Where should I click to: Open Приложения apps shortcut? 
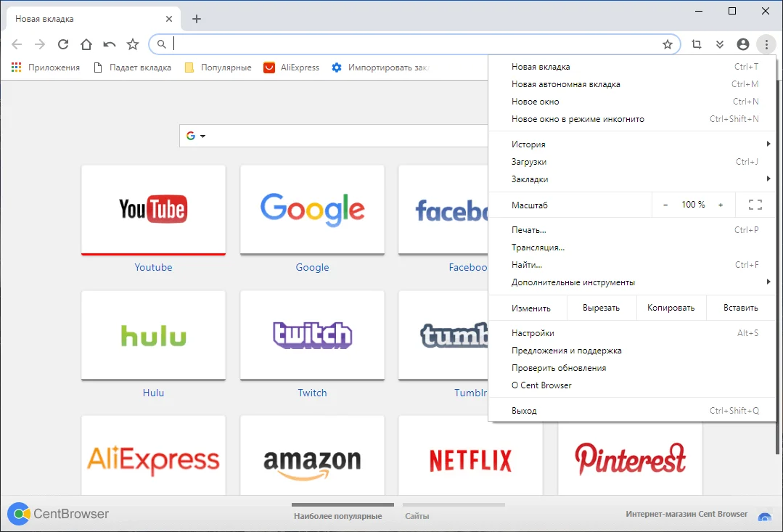click(46, 67)
